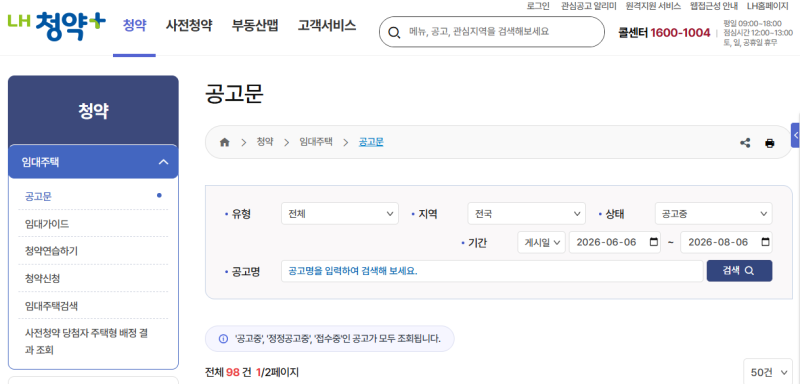Open the 고객서비스 top menu
This screenshot has width=800, height=384.
[327, 25]
